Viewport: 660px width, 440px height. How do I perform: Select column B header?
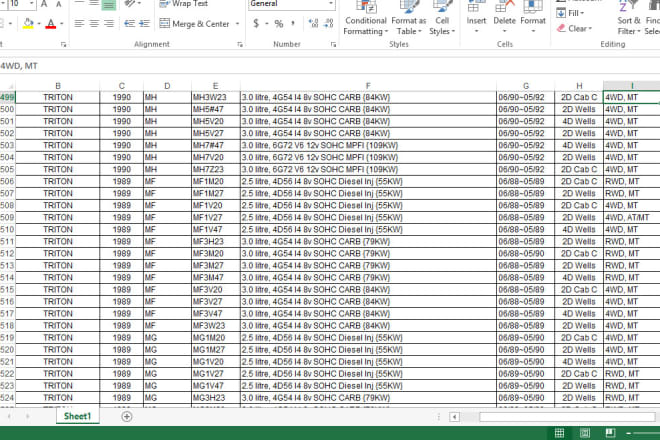[58, 86]
